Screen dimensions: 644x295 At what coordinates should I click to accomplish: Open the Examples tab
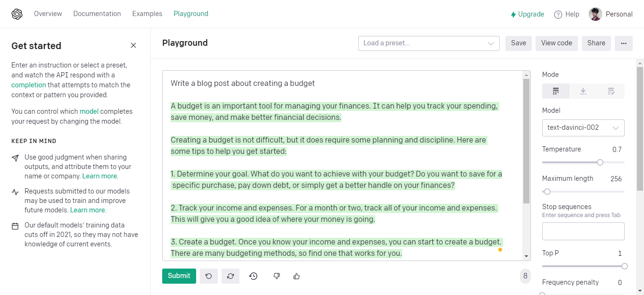click(x=147, y=14)
